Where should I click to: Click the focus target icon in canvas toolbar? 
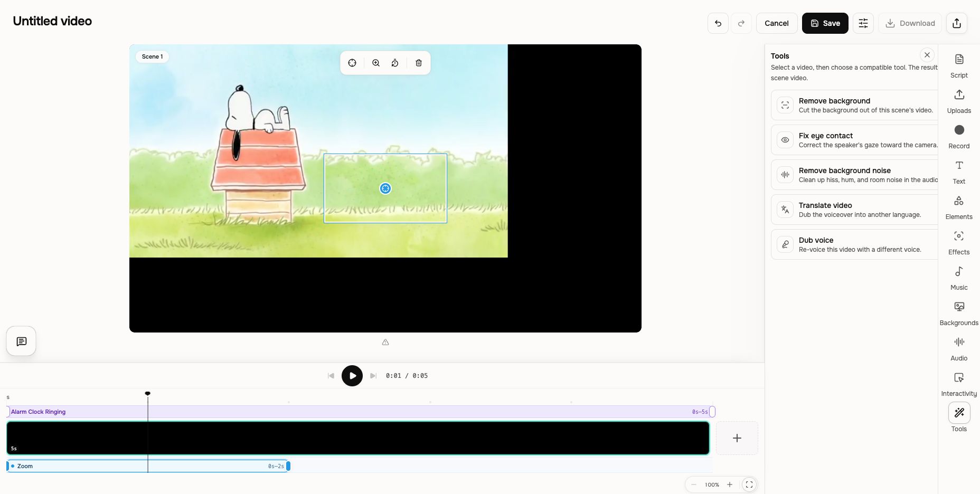352,63
